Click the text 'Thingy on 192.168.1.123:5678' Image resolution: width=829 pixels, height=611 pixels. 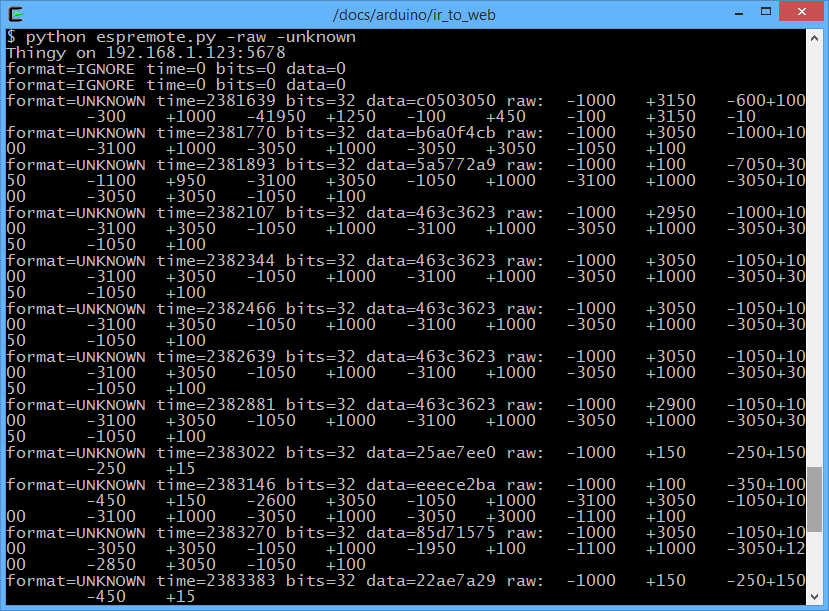[x=146, y=53]
